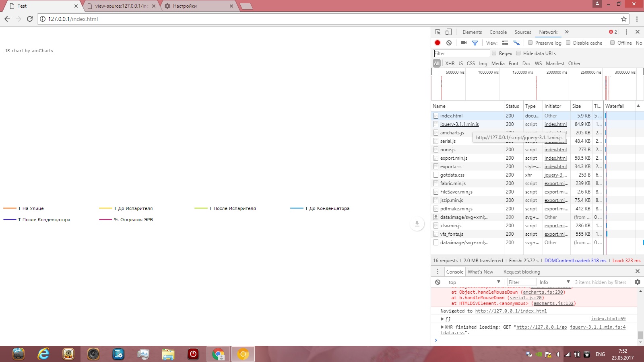This screenshot has width=644, height=362.
Task: Click the inspect element picker icon
Action: click(x=438, y=32)
